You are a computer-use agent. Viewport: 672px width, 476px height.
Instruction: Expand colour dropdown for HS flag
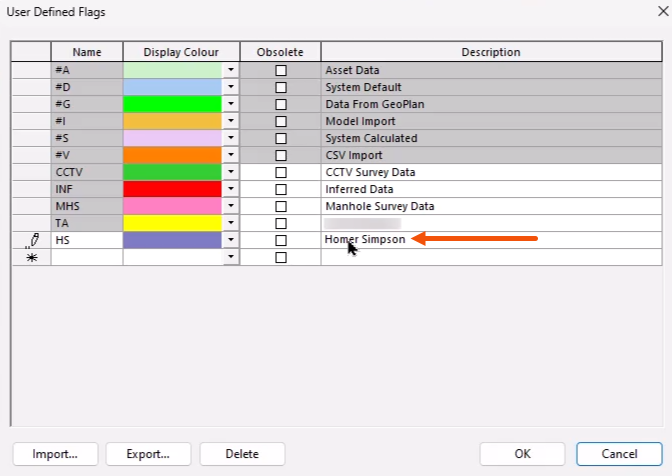point(231,240)
